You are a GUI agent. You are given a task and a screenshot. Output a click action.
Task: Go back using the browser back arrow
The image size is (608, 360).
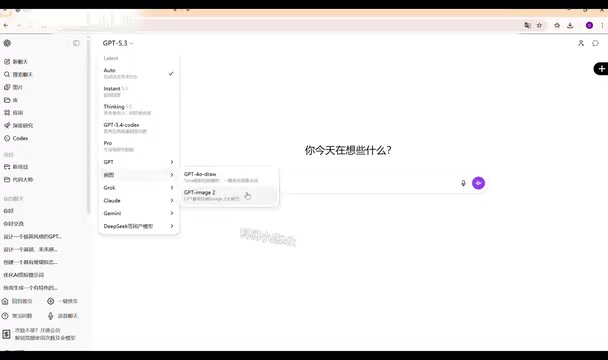click(6, 26)
